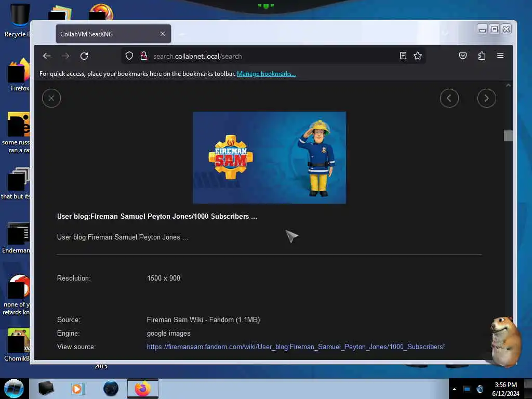Open the Firefox desktop shortcut
This screenshot has height=399, width=532.
(x=19, y=75)
